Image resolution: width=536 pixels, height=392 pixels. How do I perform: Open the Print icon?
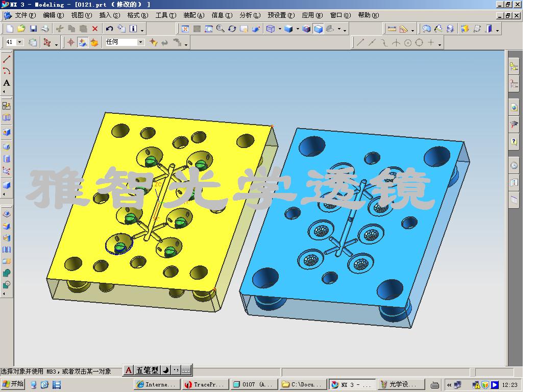click(45, 29)
